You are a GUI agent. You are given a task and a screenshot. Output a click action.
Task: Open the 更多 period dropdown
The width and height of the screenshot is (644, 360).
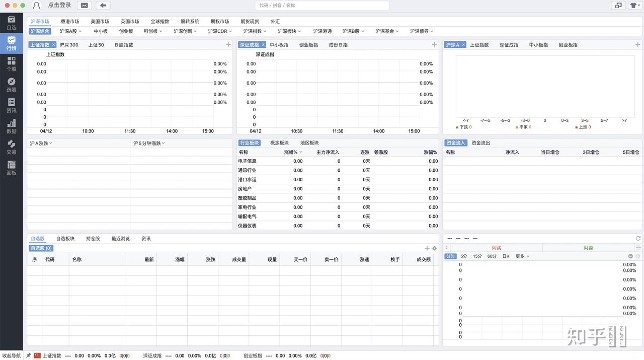522,256
